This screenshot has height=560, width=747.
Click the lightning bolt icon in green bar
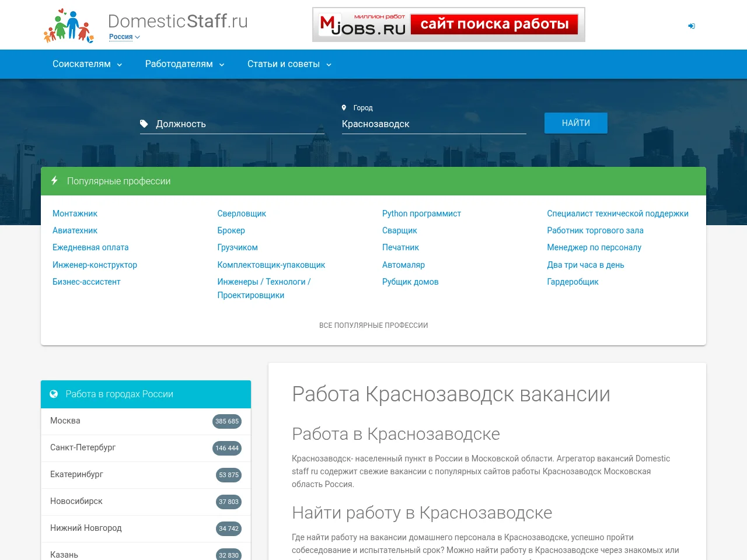click(54, 181)
